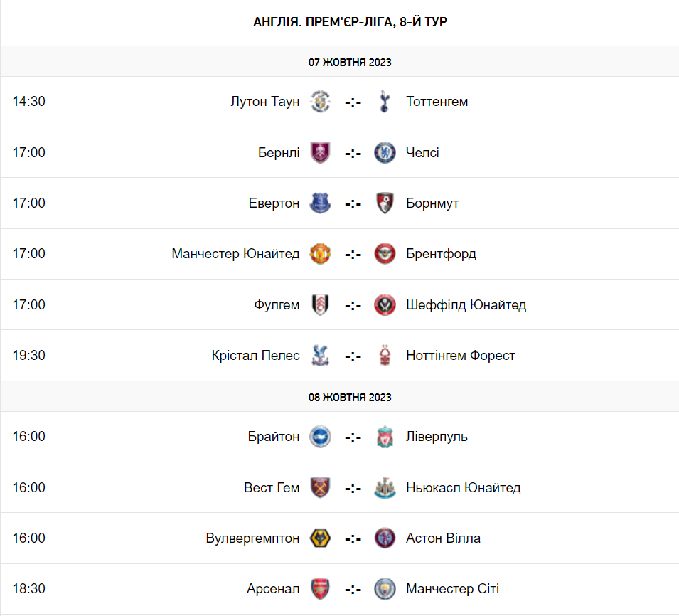The height and width of the screenshot is (616, 679).
Task: Open the Burnley vs Chelsea score placeholder
Action: pos(353,154)
